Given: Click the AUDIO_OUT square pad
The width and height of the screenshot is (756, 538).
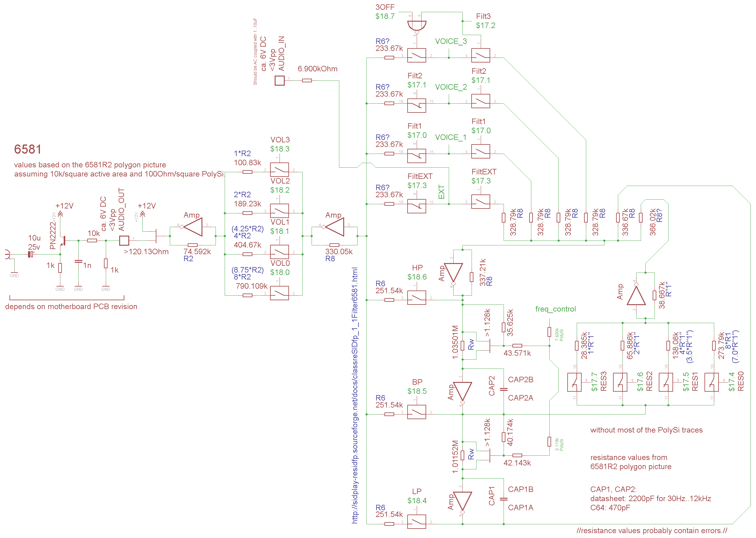Looking at the screenshot, I should (x=124, y=240).
